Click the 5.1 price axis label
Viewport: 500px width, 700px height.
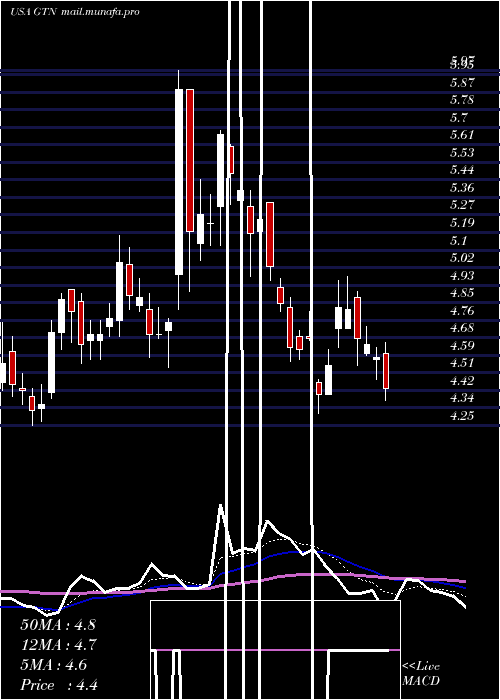[x=459, y=241]
